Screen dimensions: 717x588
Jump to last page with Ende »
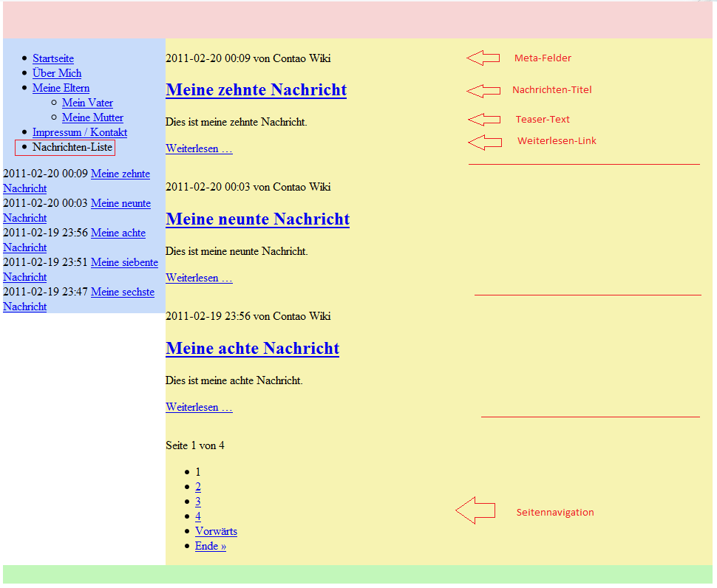click(x=210, y=546)
